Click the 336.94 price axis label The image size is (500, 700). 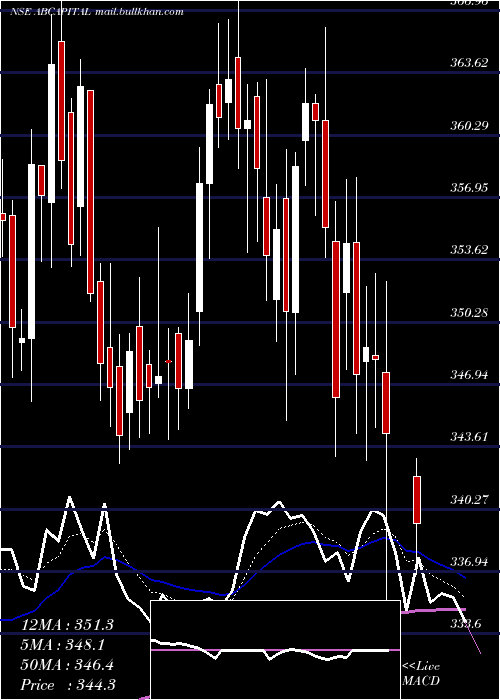tap(469, 561)
